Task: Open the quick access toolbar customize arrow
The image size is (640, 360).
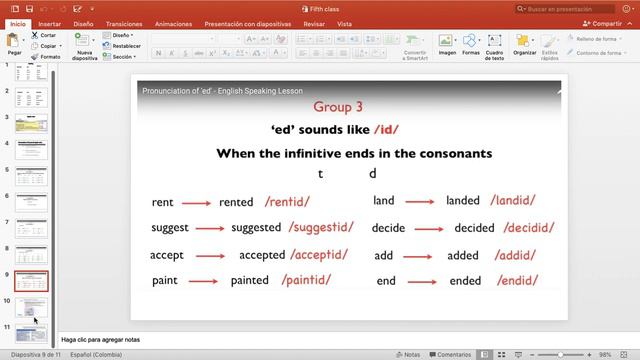Action: [92, 9]
